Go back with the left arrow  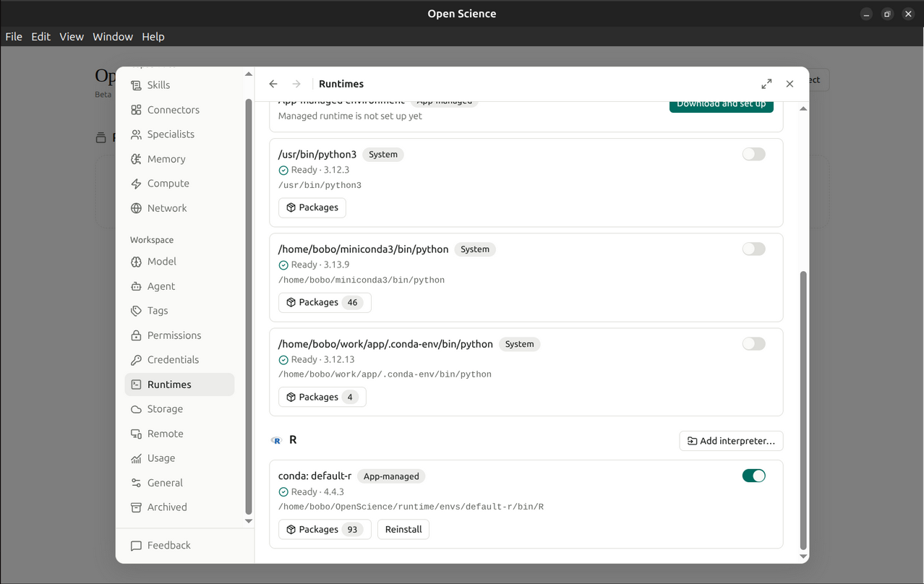273,84
